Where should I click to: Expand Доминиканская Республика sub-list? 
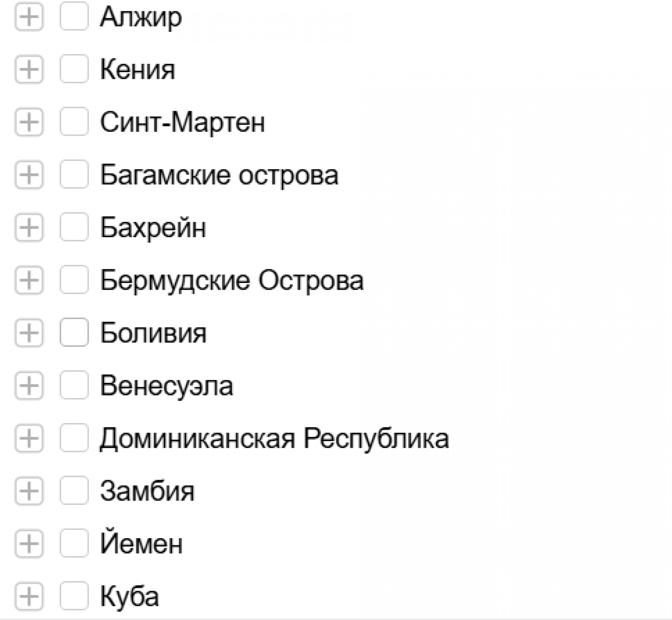pyautogui.click(x=29, y=438)
